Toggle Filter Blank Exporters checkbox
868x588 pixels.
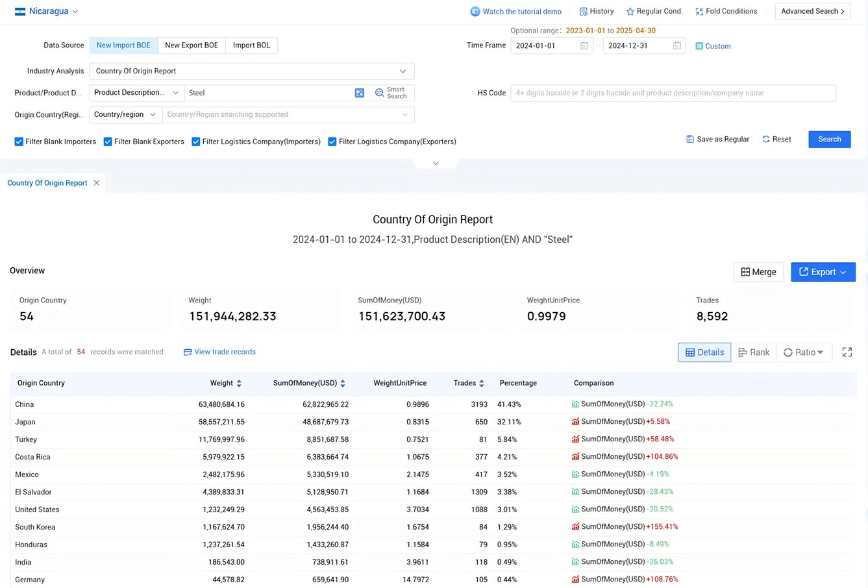108,141
